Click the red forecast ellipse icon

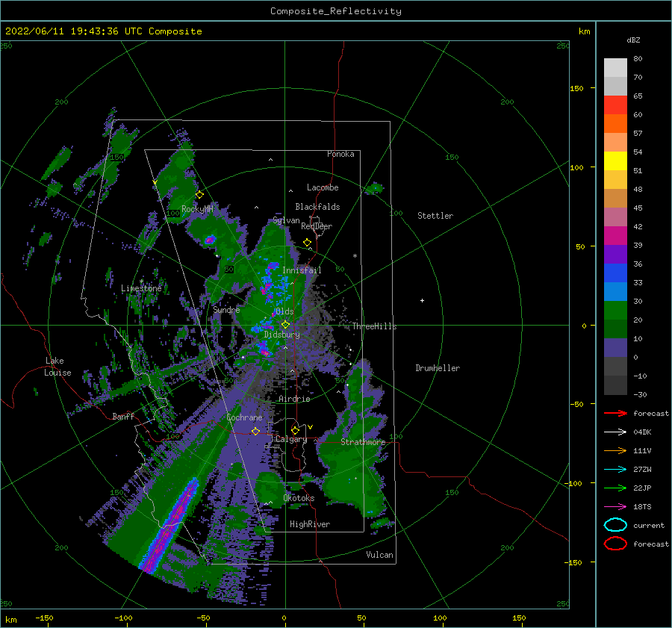[615, 544]
